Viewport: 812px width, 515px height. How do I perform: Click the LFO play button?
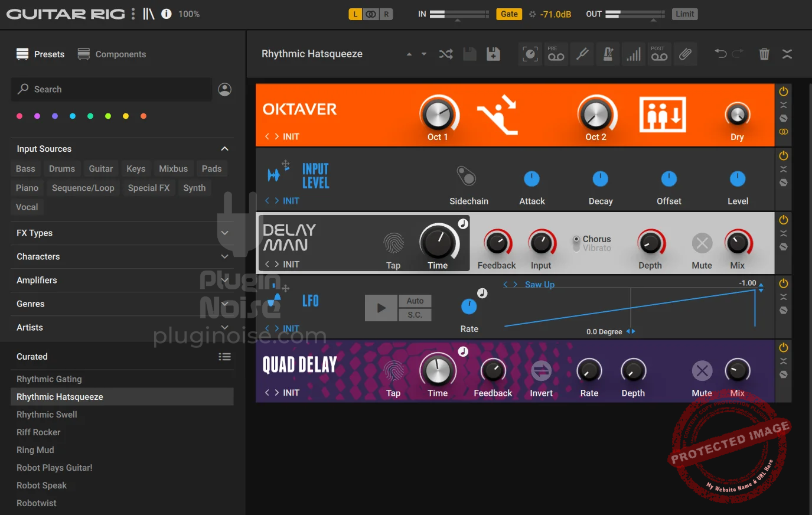pyautogui.click(x=381, y=308)
